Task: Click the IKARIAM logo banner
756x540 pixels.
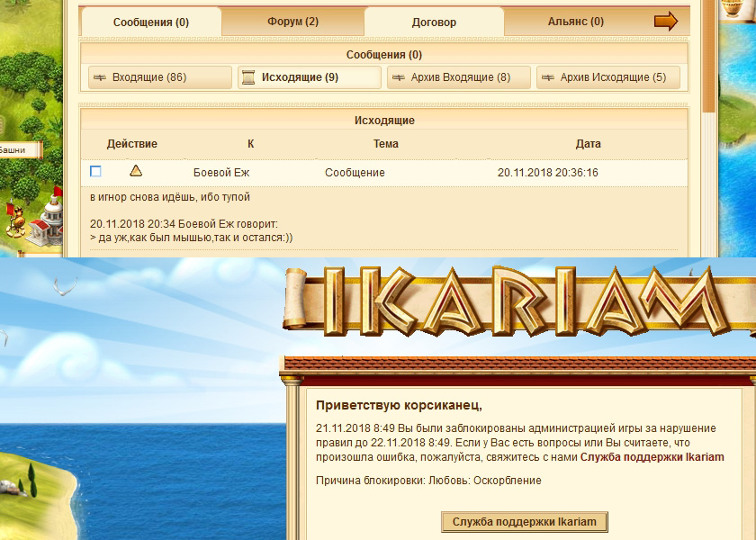Action: click(518, 302)
